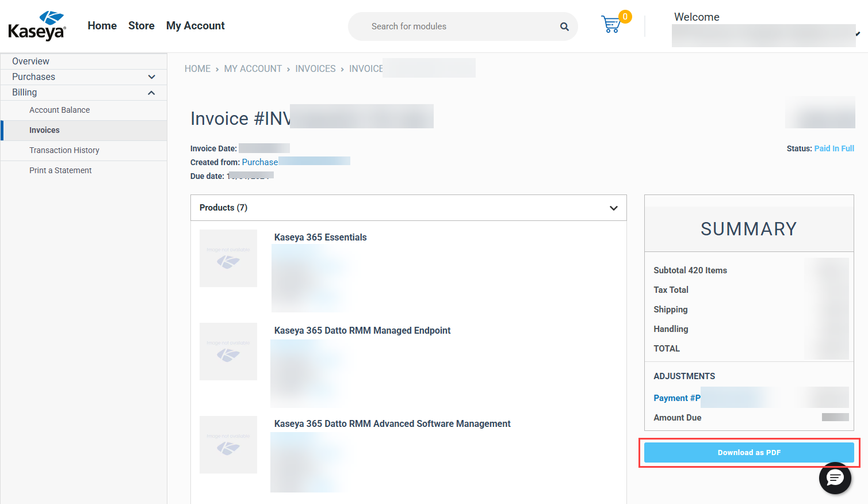
Task: Click the search magnifier icon
Action: [564, 26]
